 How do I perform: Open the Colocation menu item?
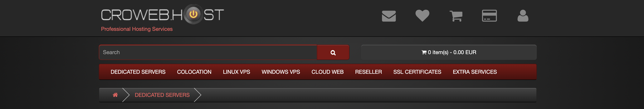click(x=194, y=72)
